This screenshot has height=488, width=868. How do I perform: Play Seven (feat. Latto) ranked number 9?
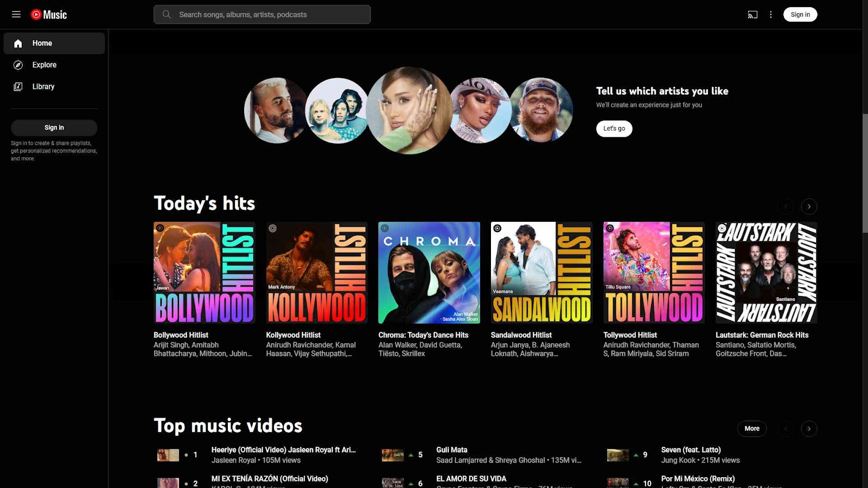(691, 450)
